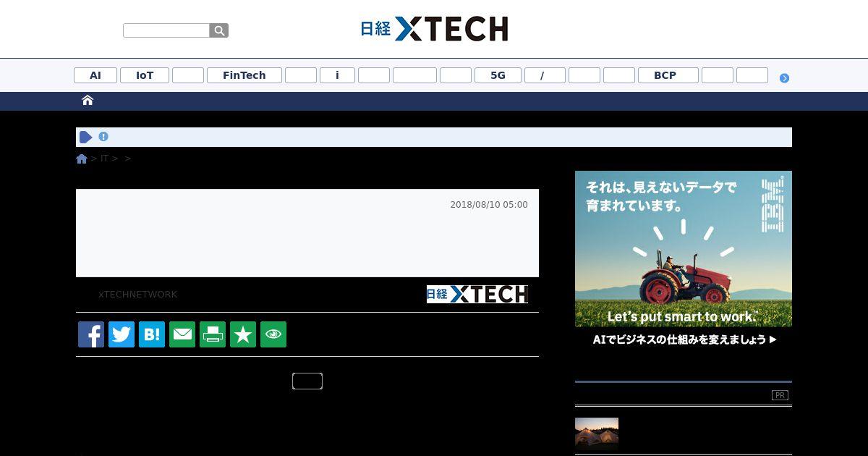Click the blue exclamation info icon
868x456 pixels.
[103, 136]
